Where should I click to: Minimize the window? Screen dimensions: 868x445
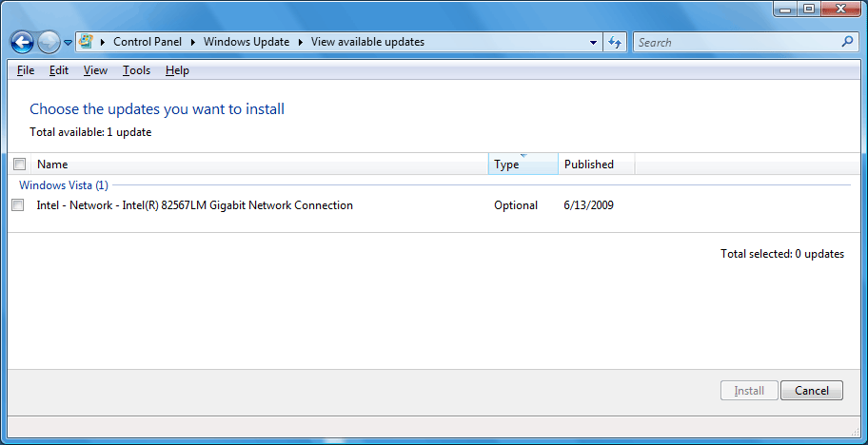785,9
